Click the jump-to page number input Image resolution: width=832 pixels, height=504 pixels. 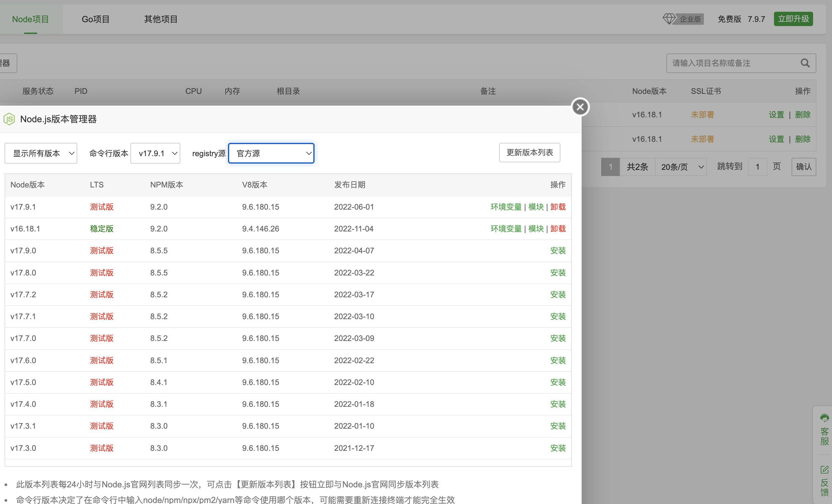click(757, 167)
